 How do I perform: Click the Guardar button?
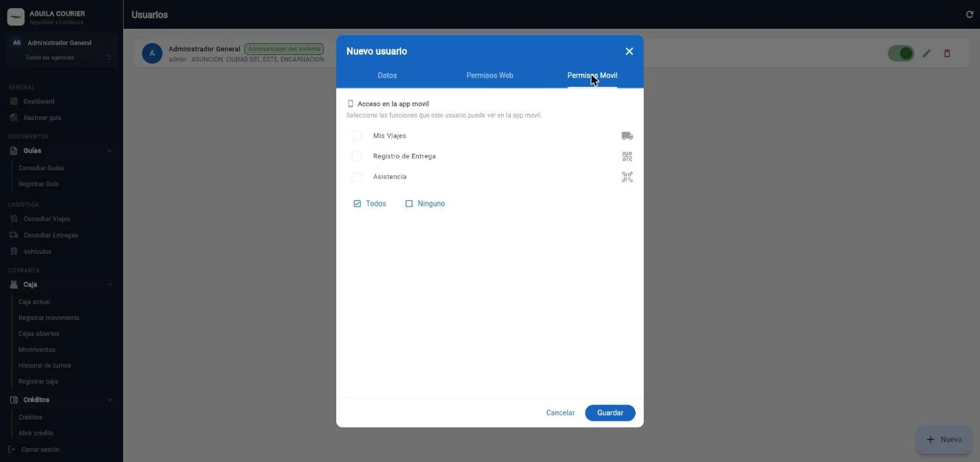click(x=610, y=413)
